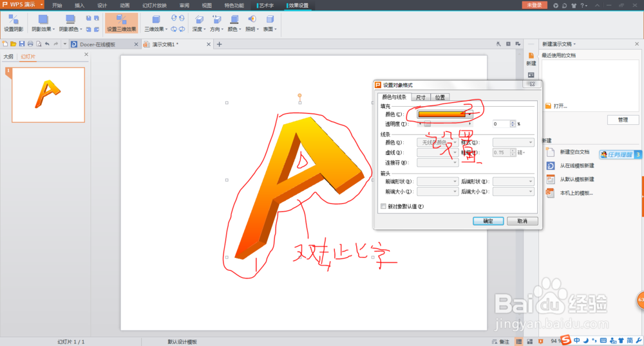The width and height of the screenshot is (644, 346).
Task: Click the open folder icon in quick toolbar
Action: click(13, 44)
